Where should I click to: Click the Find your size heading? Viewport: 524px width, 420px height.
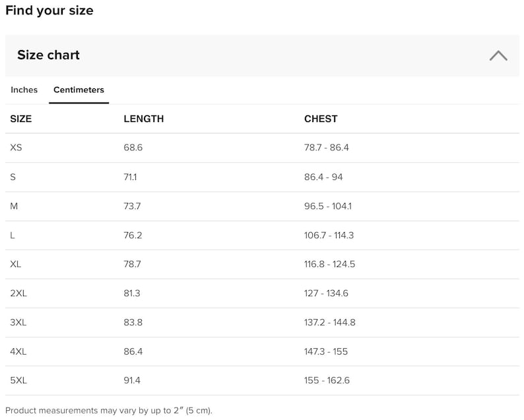[49, 11]
